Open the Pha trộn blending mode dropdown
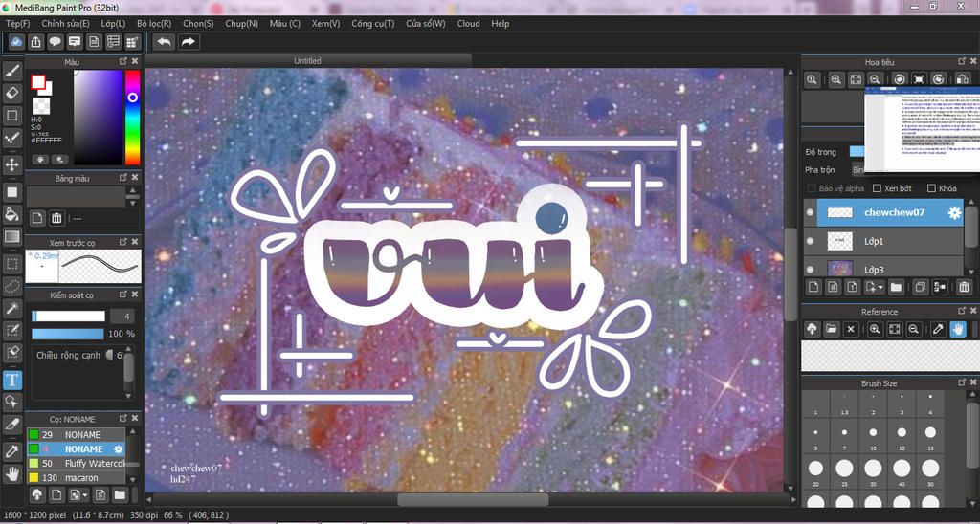The image size is (980, 524). pyautogui.click(x=857, y=170)
